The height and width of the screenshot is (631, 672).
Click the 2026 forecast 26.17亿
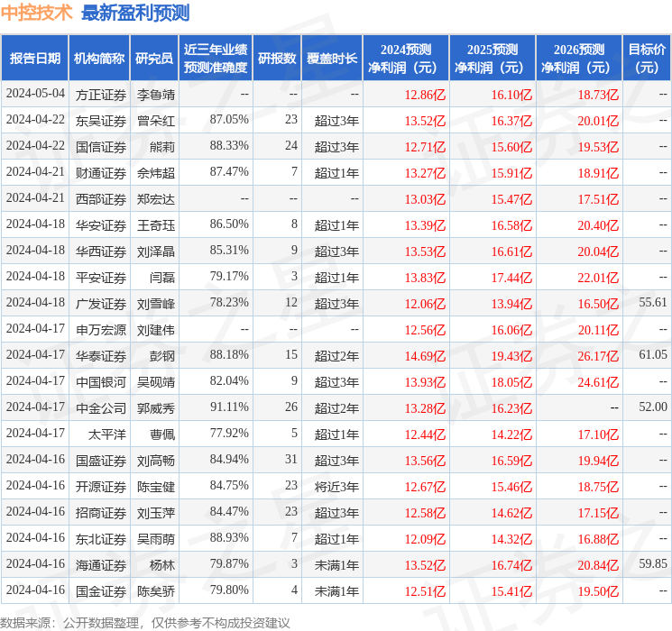click(x=598, y=356)
